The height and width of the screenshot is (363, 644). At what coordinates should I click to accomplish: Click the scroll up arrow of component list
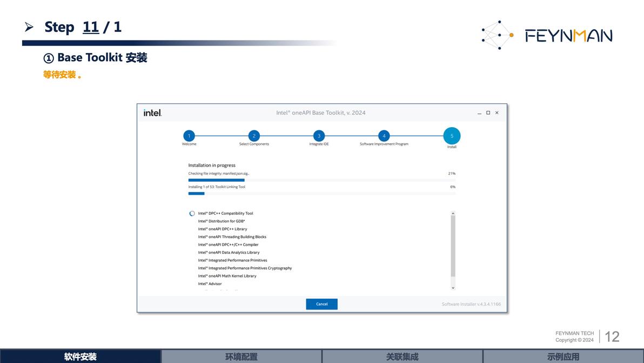[453, 213]
